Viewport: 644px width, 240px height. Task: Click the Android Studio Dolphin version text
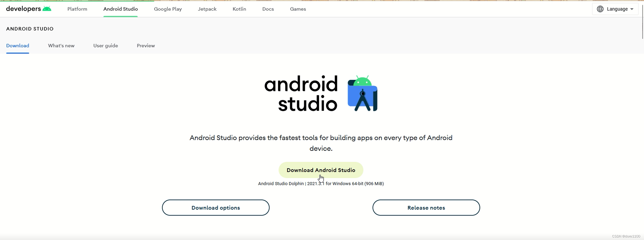point(321,184)
